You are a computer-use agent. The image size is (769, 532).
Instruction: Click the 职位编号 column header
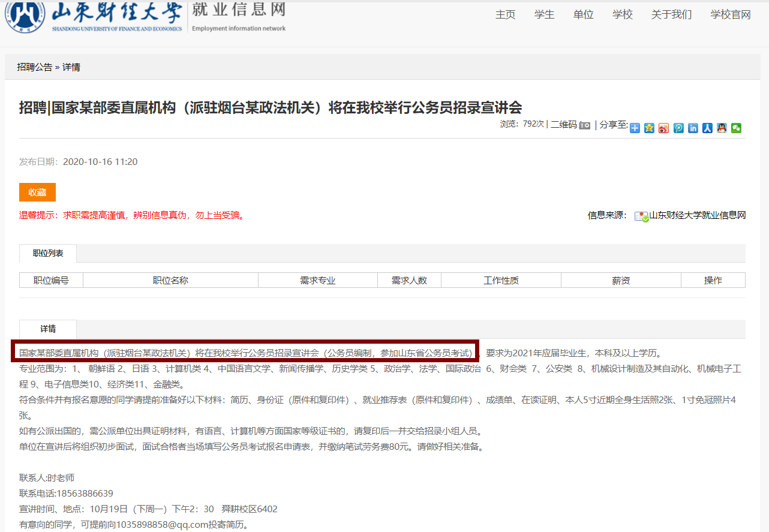pos(51,280)
